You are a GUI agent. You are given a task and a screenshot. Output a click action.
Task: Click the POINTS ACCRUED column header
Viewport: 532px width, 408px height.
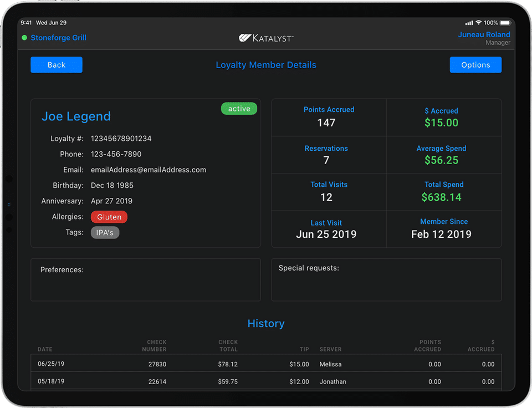coord(427,345)
